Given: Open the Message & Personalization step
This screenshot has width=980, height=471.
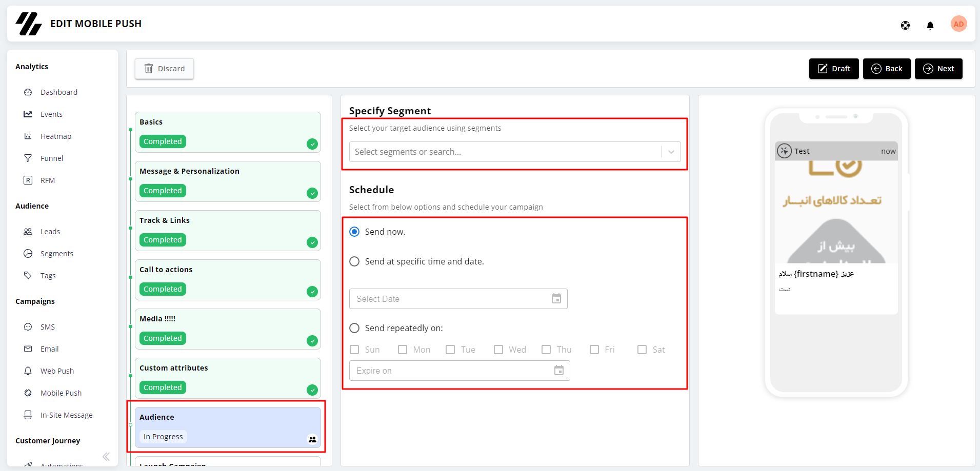Looking at the screenshot, I should [x=228, y=181].
